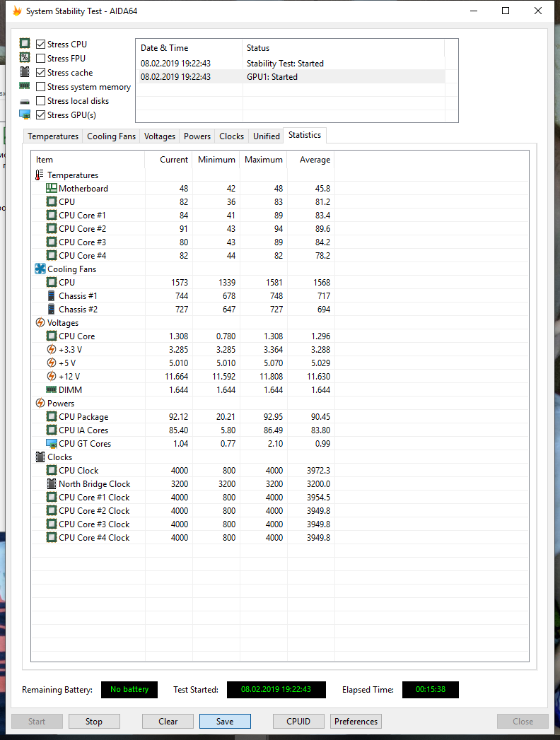Click the Item column header
Image resolution: width=560 pixels, height=740 pixels.
coord(88,160)
